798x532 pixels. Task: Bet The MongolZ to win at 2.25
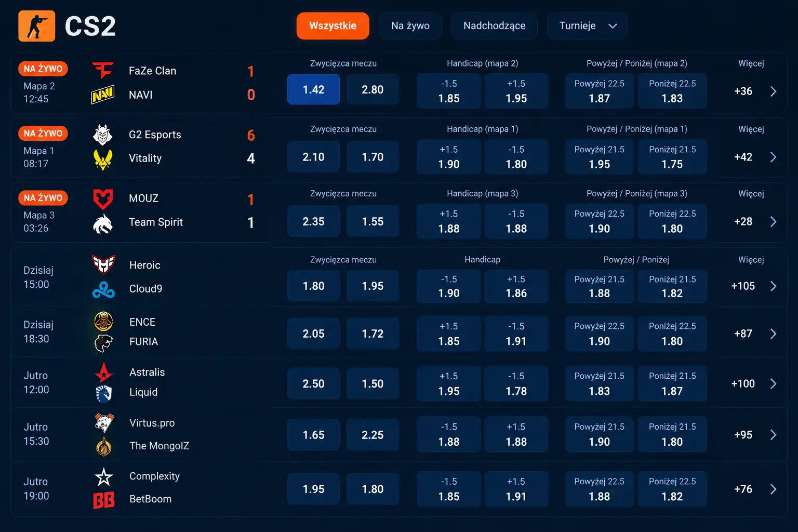[x=373, y=435]
